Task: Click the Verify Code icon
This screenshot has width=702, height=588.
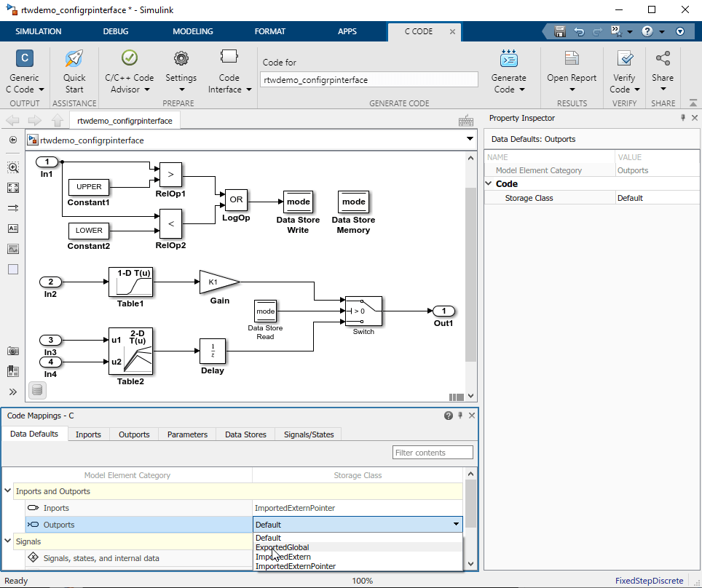Action: (624, 60)
